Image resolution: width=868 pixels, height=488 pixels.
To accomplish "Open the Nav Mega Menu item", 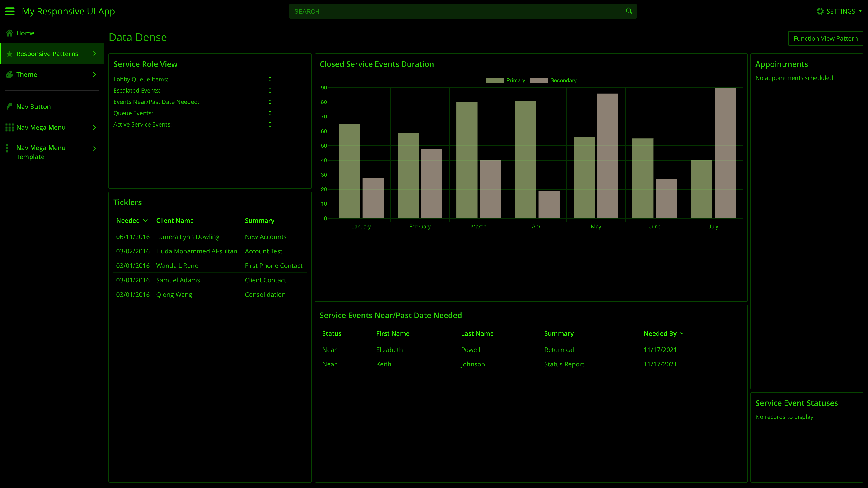I will (41, 127).
